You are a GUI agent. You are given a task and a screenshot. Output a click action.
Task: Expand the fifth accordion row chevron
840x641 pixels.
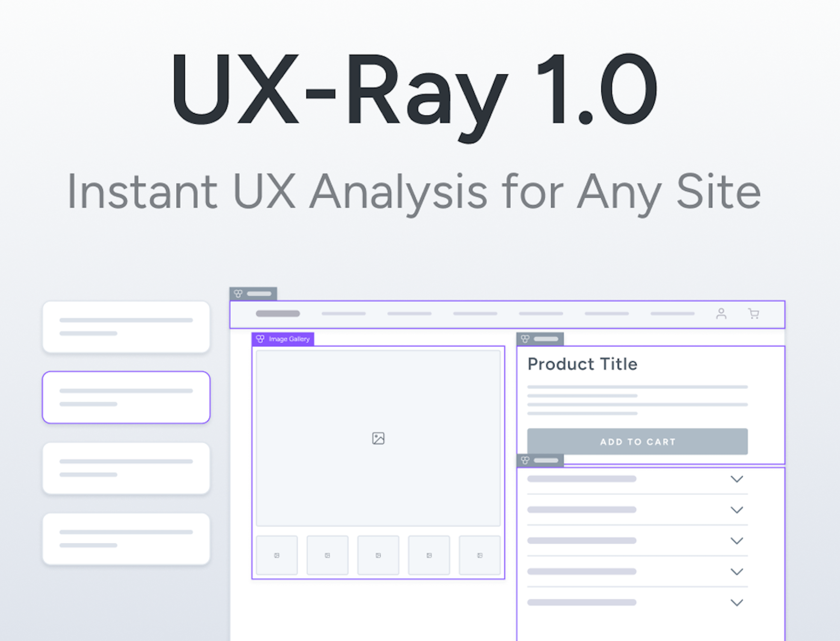pos(737,603)
